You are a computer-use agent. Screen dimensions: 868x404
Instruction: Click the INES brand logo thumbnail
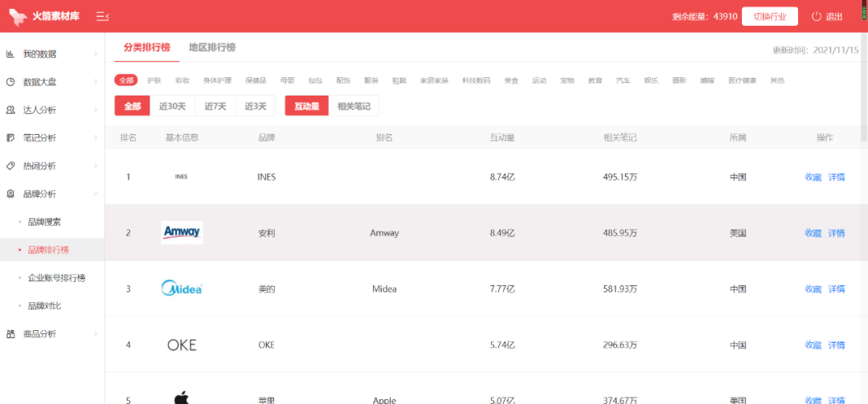(x=181, y=177)
